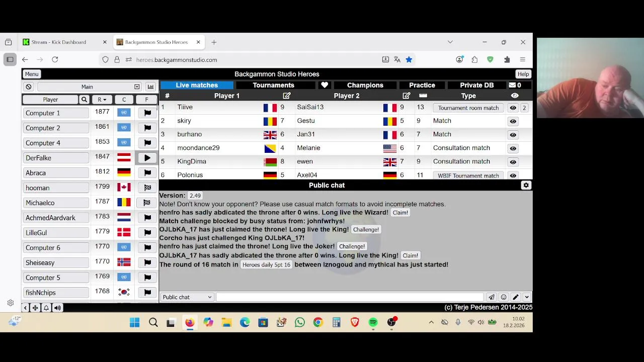Click edit icon next to Player 1 header

click(x=287, y=96)
